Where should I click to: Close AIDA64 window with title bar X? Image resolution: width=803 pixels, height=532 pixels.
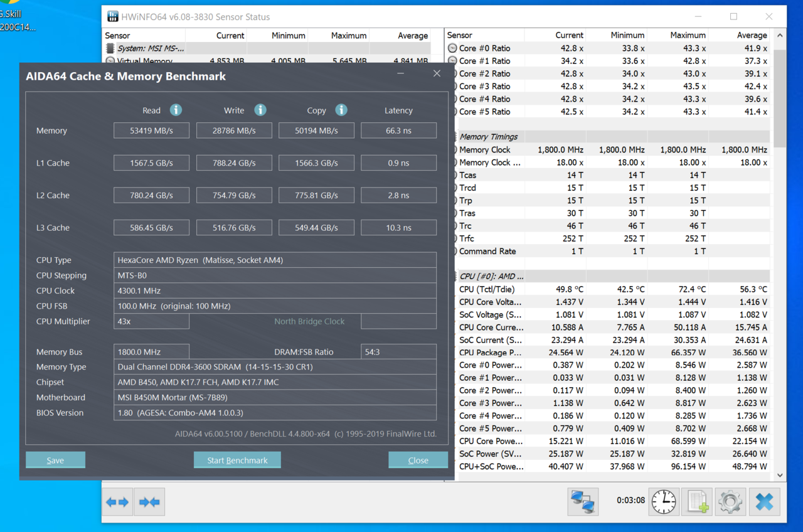click(437, 74)
